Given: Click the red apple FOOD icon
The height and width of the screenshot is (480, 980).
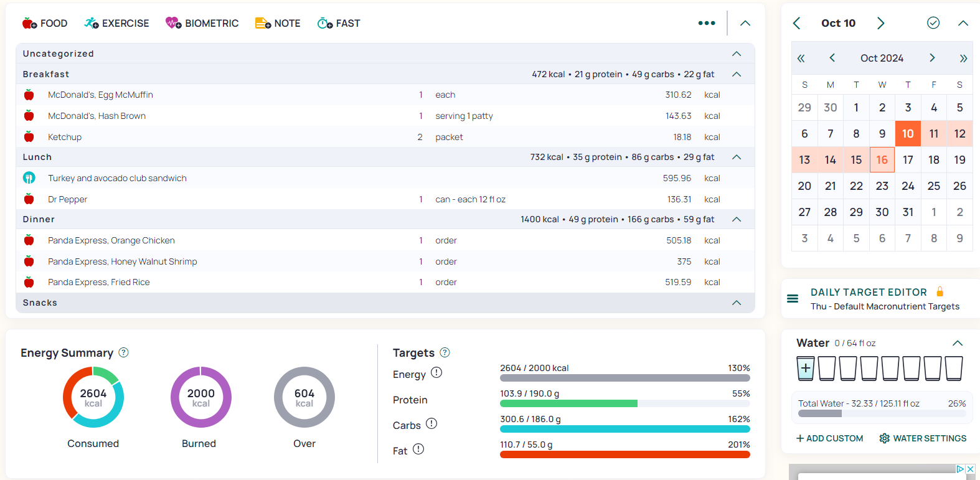Looking at the screenshot, I should click(x=29, y=23).
